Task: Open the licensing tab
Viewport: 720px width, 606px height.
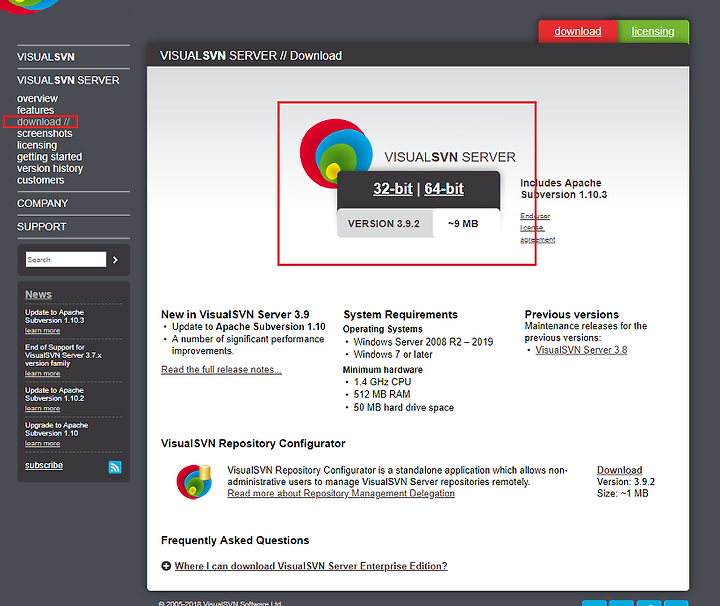Action: [652, 31]
